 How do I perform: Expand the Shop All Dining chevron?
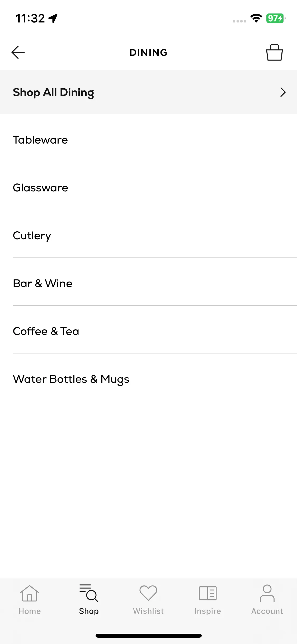pyautogui.click(x=283, y=92)
